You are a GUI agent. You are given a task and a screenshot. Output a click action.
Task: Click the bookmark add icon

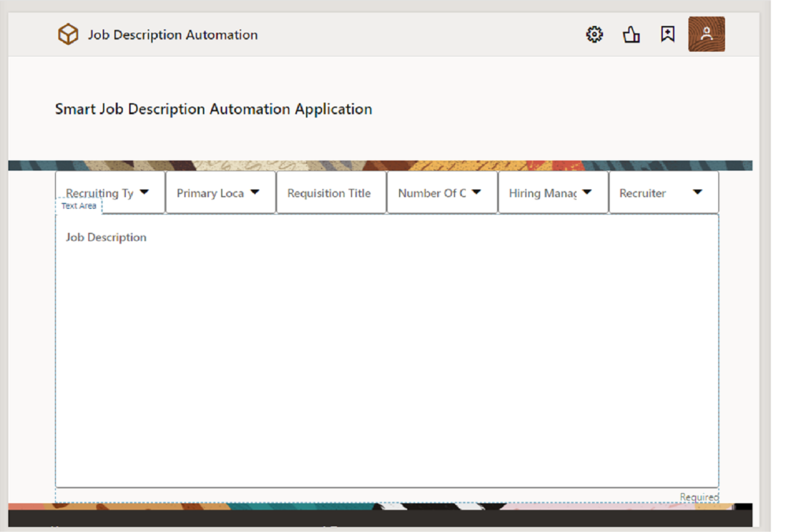pyautogui.click(x=668, y=34)
